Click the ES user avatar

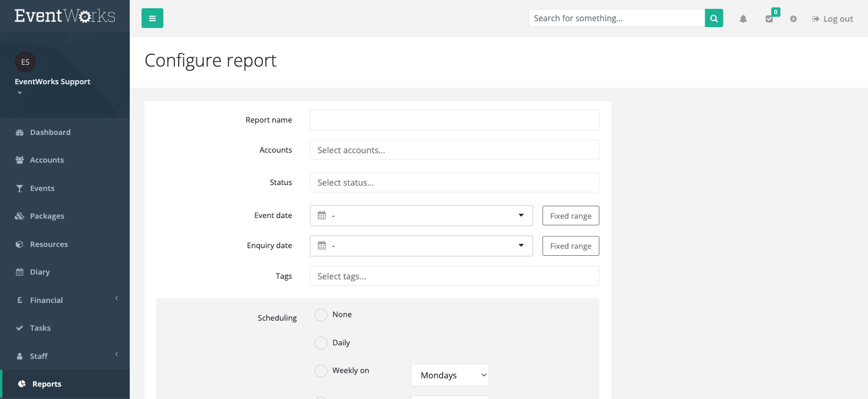(25, 62)
